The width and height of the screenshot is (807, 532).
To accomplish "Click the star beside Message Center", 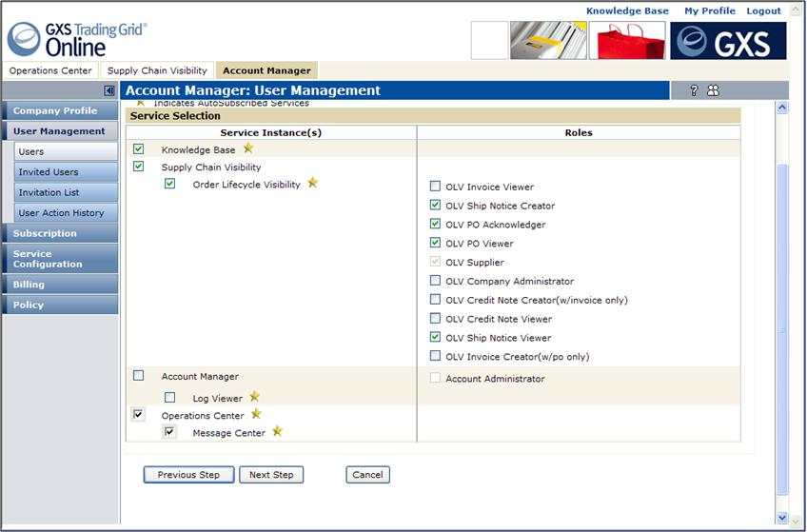I will click(278, 431).
